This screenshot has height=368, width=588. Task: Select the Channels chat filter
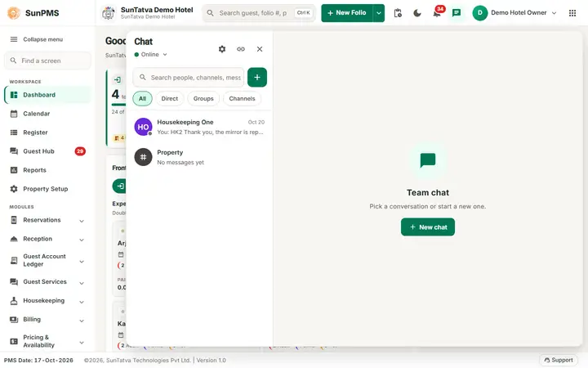[x=242, y=98]
